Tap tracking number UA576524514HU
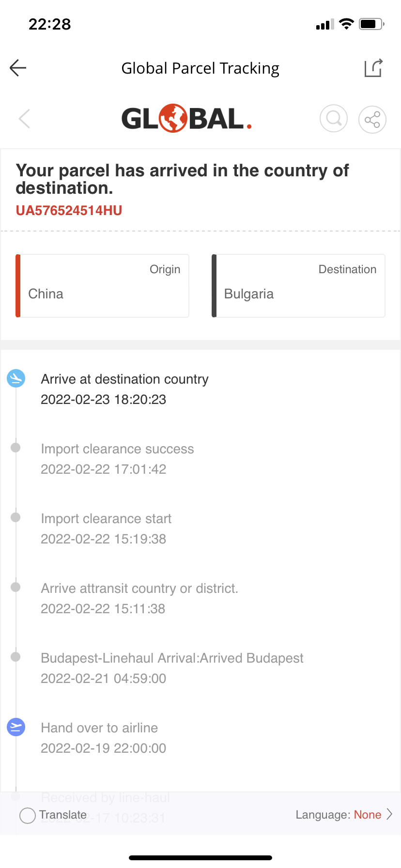 [69, 211]
